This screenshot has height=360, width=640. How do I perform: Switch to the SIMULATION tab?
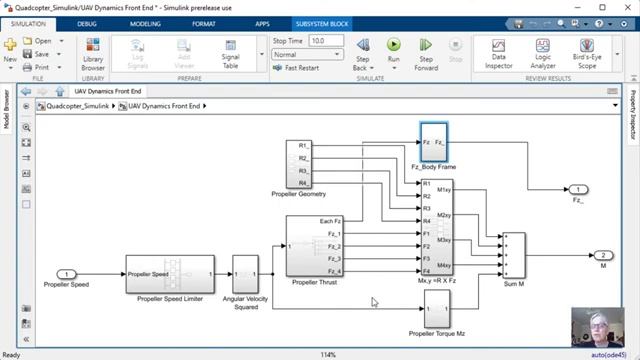[28, 24]
